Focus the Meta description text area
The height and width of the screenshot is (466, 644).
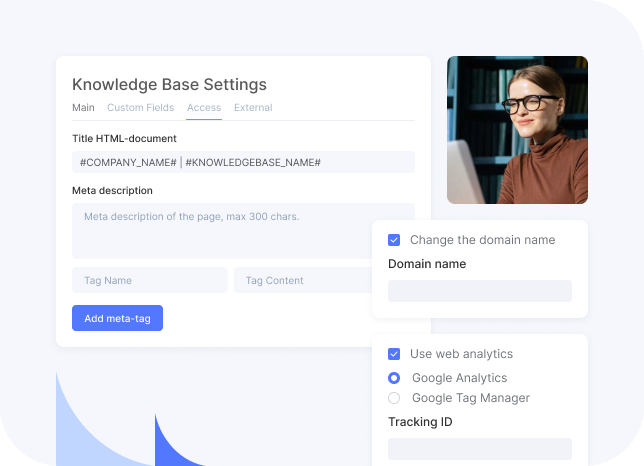click(220, 231)
